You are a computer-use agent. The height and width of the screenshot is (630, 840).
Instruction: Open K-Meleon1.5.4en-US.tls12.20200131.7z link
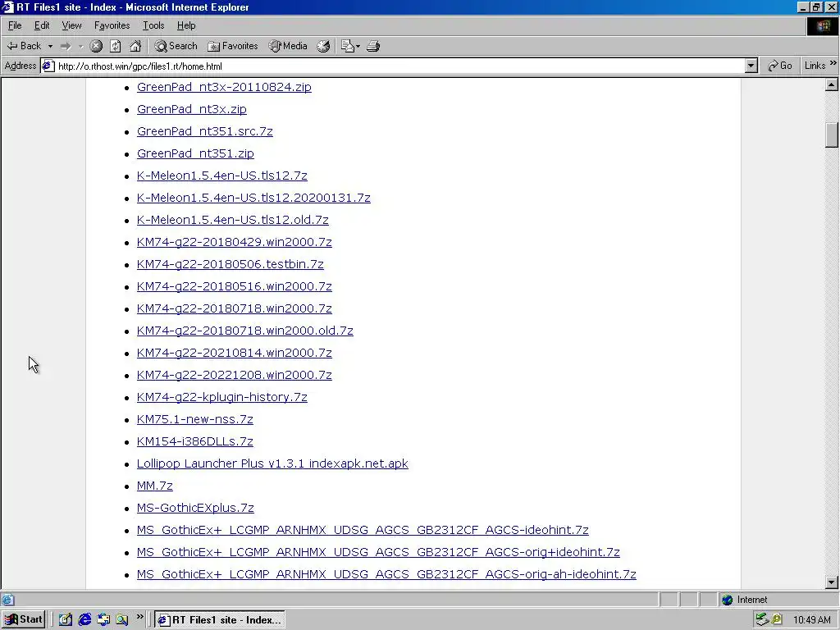pos(253,198)
